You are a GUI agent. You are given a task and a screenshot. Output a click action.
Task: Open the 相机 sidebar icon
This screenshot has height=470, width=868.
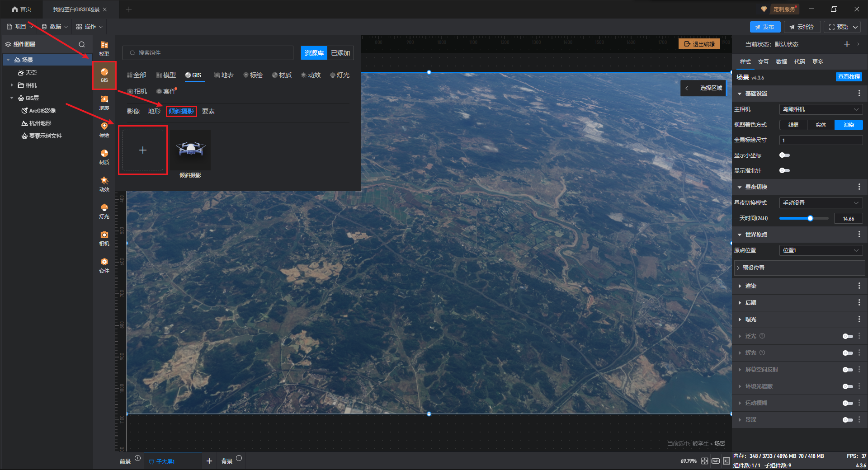click(x=104, y=238)
